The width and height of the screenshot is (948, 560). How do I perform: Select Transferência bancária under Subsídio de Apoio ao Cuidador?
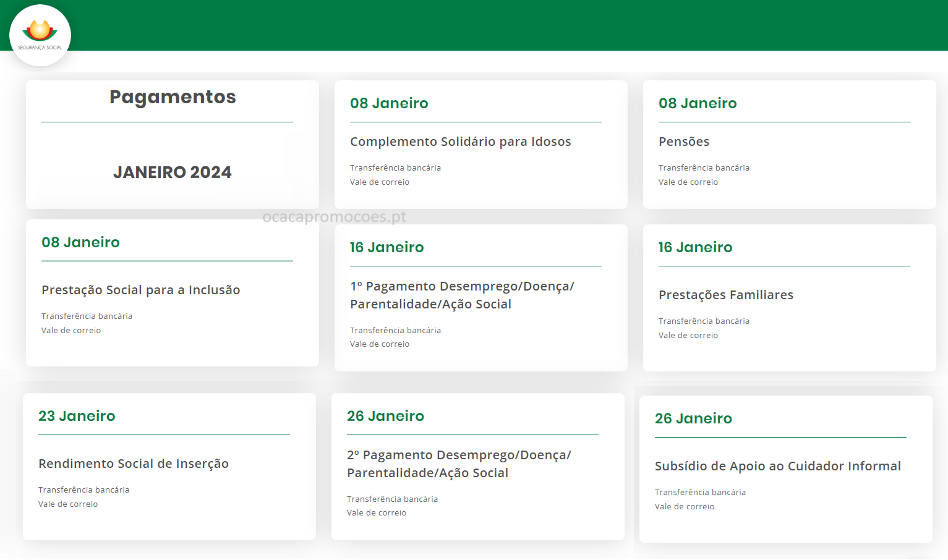pos(700,492)
